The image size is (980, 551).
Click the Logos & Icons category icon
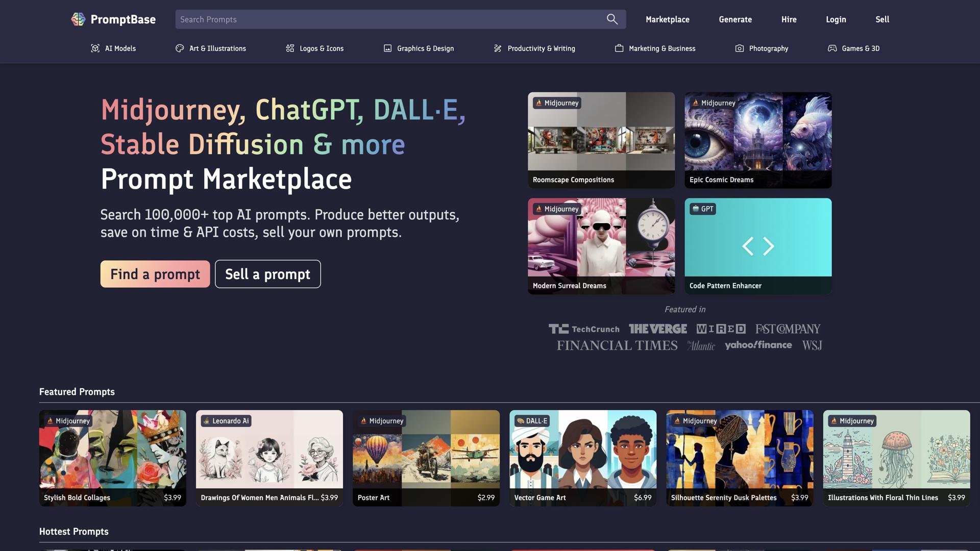[290, 48]
